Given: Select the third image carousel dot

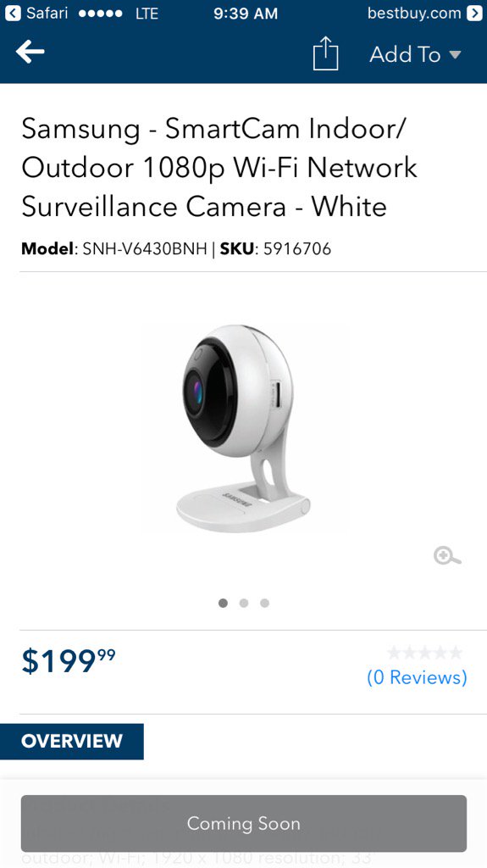Looking at the screenshot, I should point(265,603).
